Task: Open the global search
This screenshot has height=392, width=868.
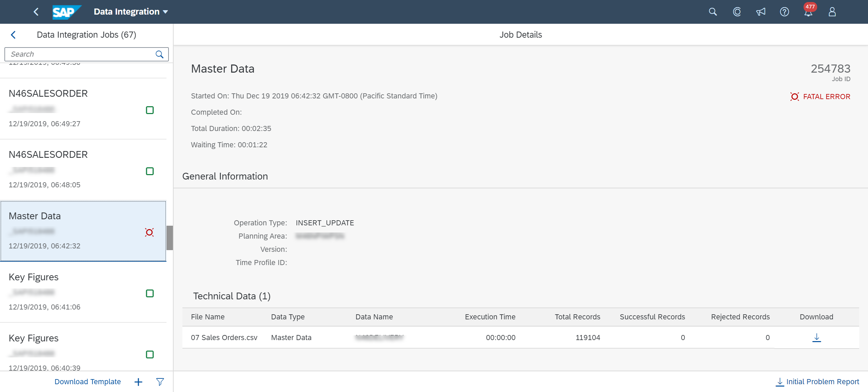Action: [712, 12]
